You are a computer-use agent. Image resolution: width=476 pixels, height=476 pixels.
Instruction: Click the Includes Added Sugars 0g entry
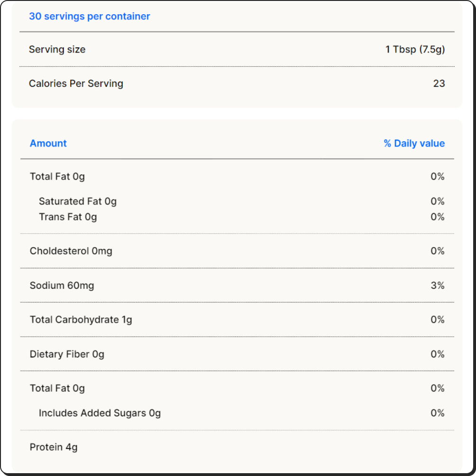[x=100, y=413]
